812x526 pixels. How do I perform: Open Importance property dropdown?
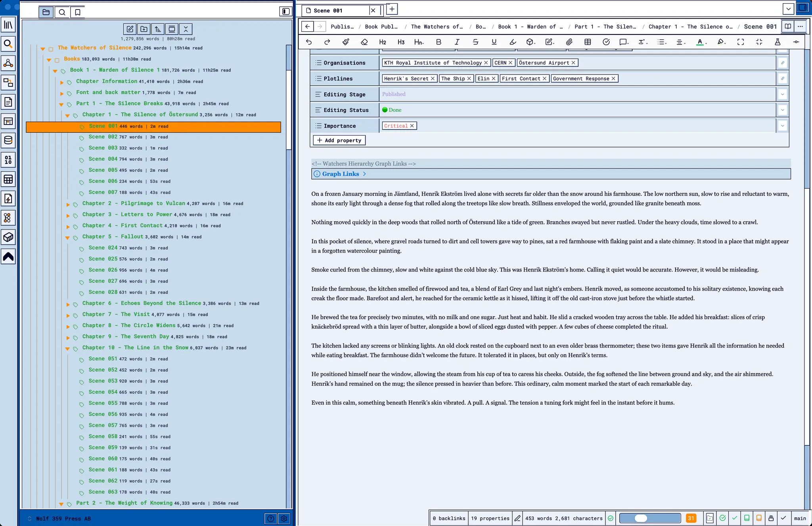click(782, 126)
